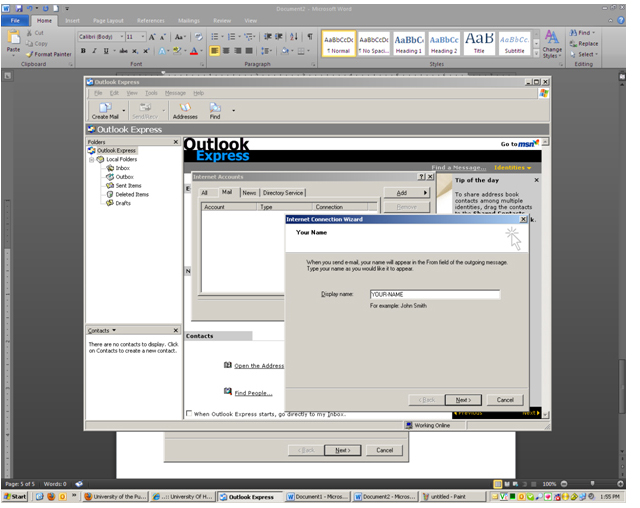Open the File tab in Word
This screenshot has height=508, width=640.
click(15, 20)
